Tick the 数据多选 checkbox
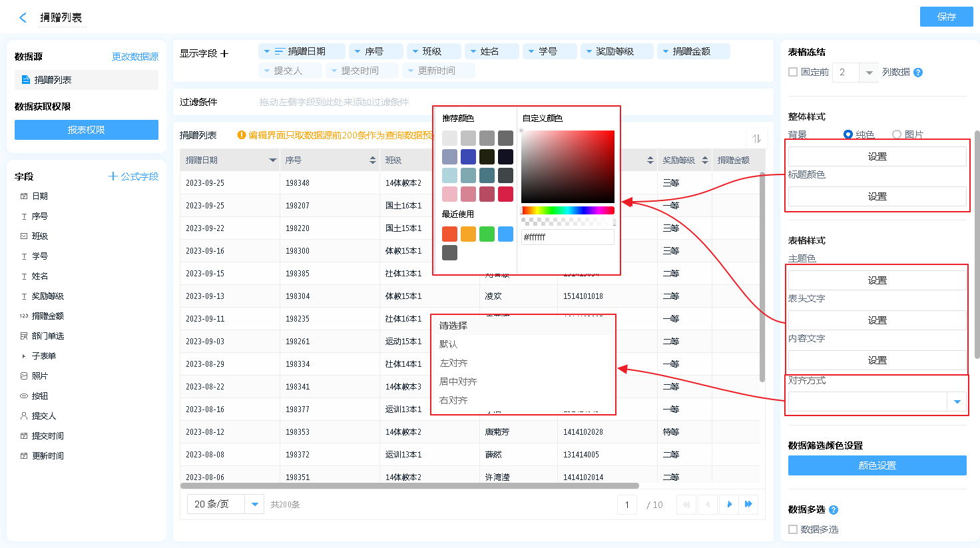The image size is (980, 548). (793, 529)
